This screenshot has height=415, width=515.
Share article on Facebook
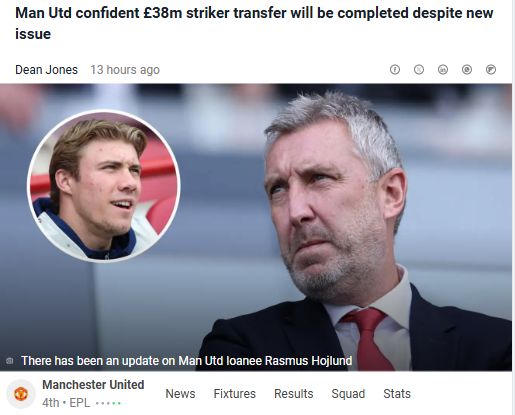(x=395, y=70)
